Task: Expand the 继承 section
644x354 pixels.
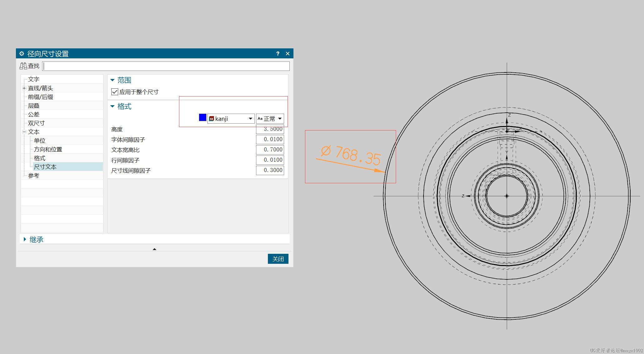Action: tap(25, 239)
